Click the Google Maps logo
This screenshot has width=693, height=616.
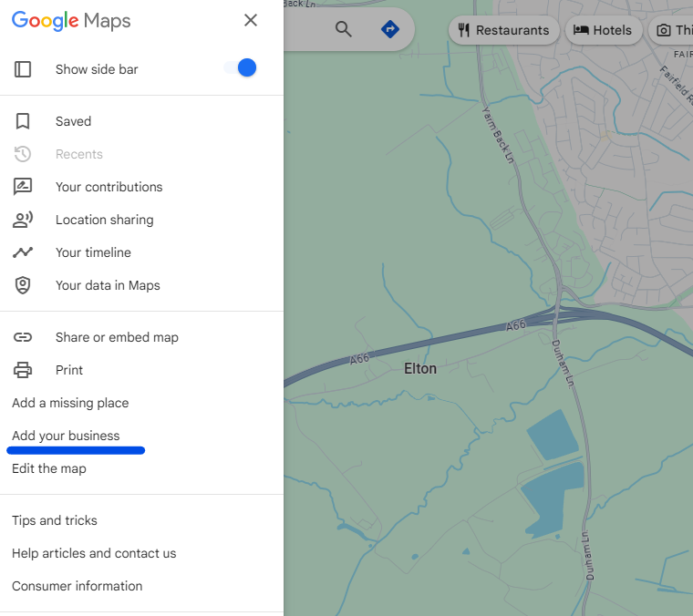(71, 21)
